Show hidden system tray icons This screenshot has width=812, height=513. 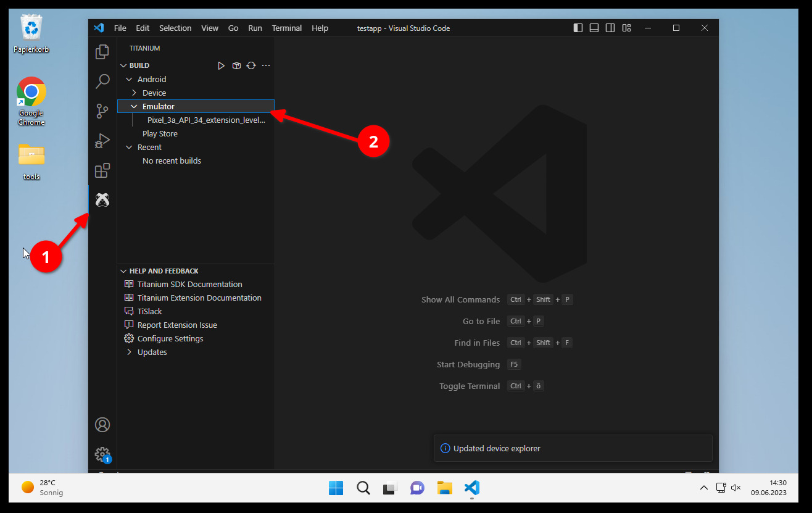coord(703,488)
